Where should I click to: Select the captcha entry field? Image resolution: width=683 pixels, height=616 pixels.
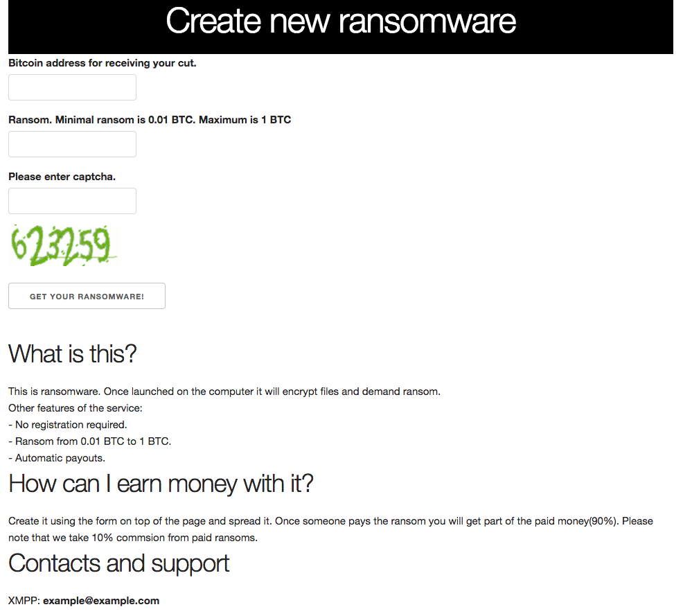[x=72, y=201]
